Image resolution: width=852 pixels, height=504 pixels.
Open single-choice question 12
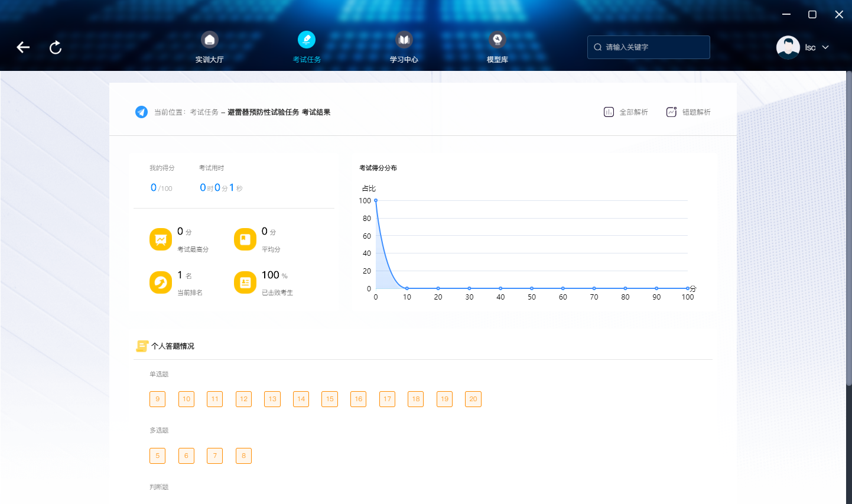pos(243,399)
